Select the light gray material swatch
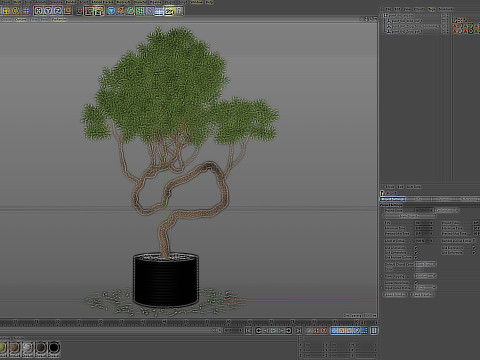 (28, 348)
